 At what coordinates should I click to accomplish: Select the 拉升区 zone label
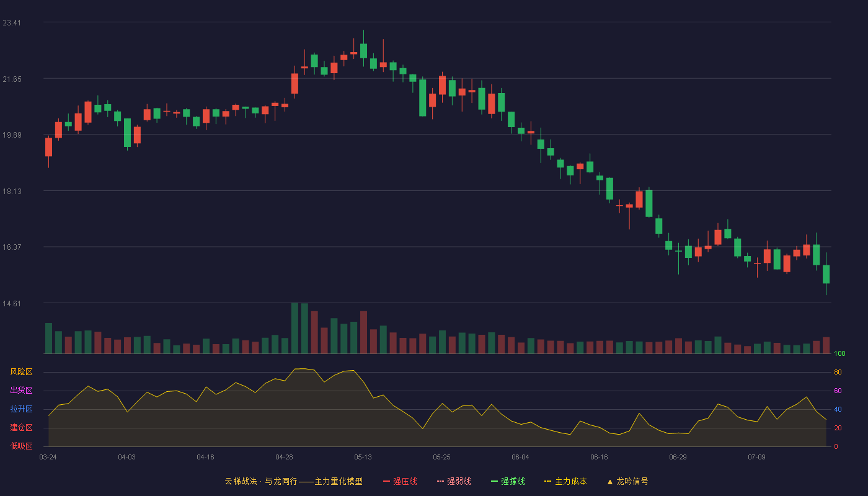click(x=21, y=409)
